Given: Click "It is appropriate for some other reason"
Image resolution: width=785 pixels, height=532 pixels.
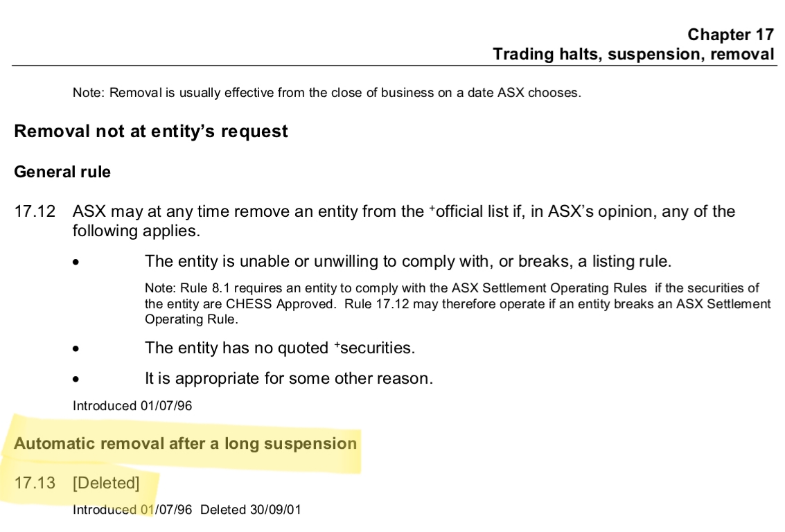Looking at the screenshot, I should pyautogui.click(x=289, y=379).
